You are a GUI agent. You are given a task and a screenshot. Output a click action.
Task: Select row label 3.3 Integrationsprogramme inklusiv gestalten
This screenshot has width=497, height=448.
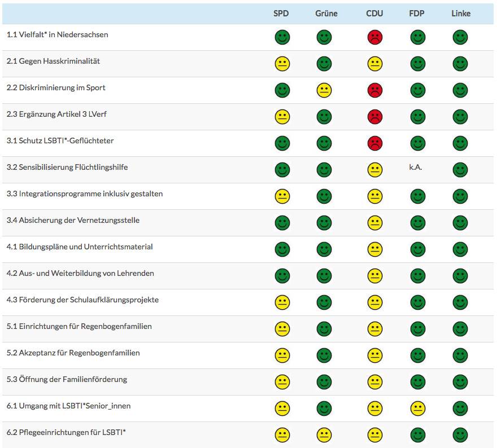pos(85,194)
